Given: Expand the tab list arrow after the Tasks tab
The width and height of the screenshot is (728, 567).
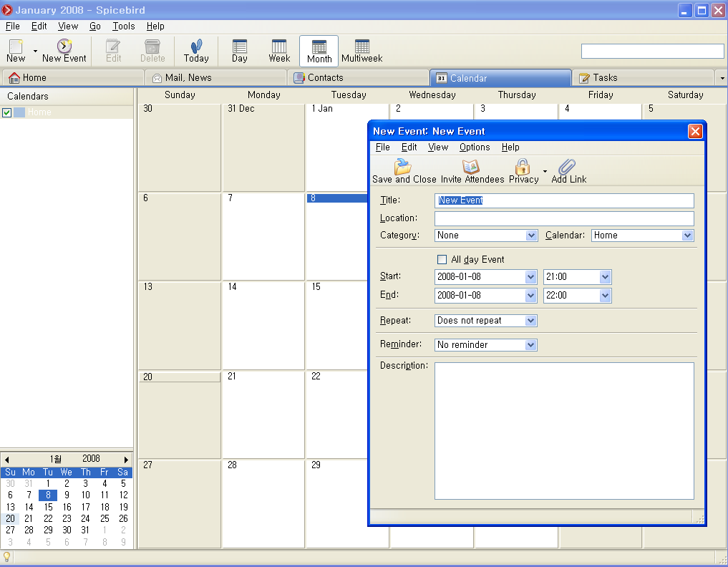Looking at the screenshot, I should (722, 78).
